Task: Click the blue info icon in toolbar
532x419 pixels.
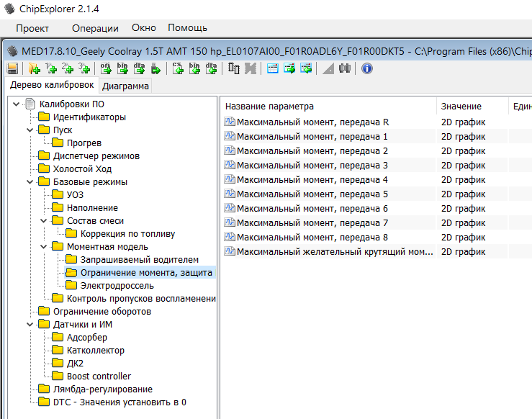Action: (367, 68)
